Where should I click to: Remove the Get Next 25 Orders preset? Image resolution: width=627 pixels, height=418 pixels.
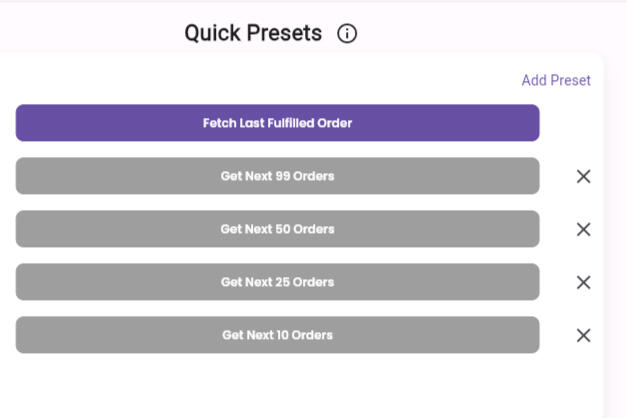tap(584, 282)
